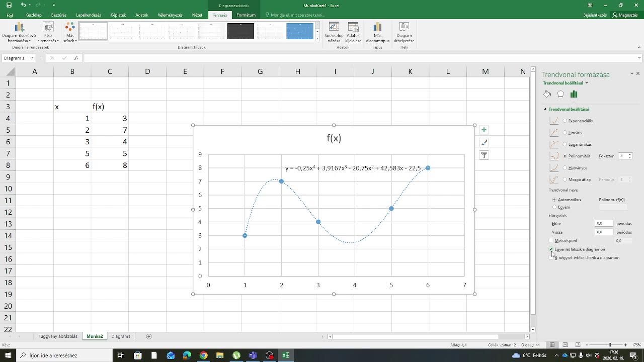This screenshot has width=644, height=362.
Task: Click the zoom slider handle
Action: coord(611,345)
